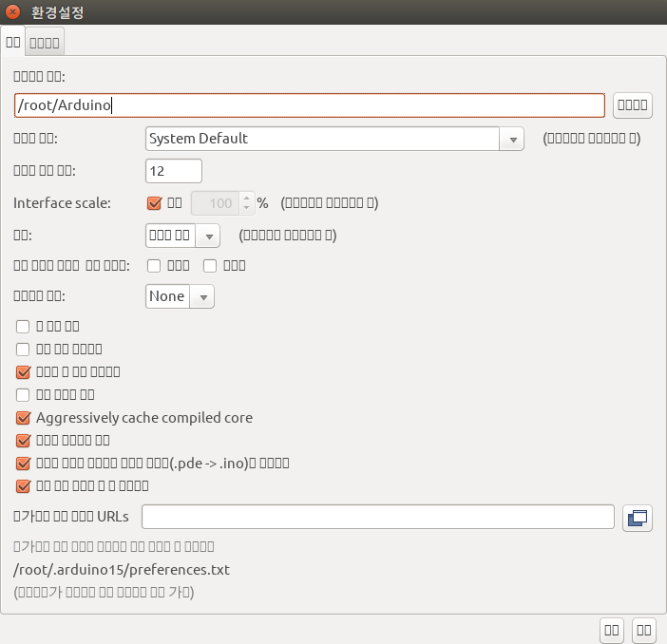This screenshot has height=644, width=667.
Task: Toggle the verify code after upload checkbox
Action: (23, 372)
